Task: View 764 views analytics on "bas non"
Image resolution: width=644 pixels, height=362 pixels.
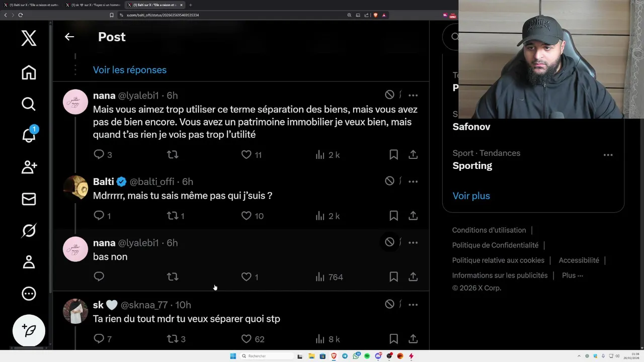Action: pos(329,277)
